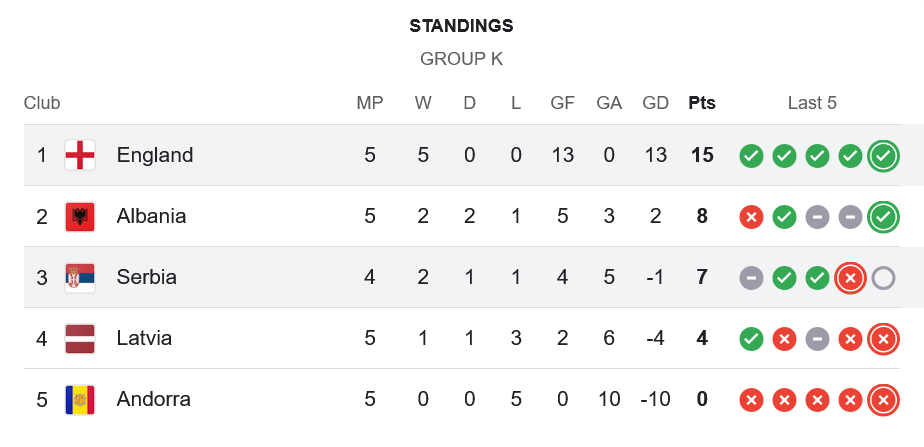924x447 pixels.
Task: Open the Serbia team name
Action: (x=147, y=277)
